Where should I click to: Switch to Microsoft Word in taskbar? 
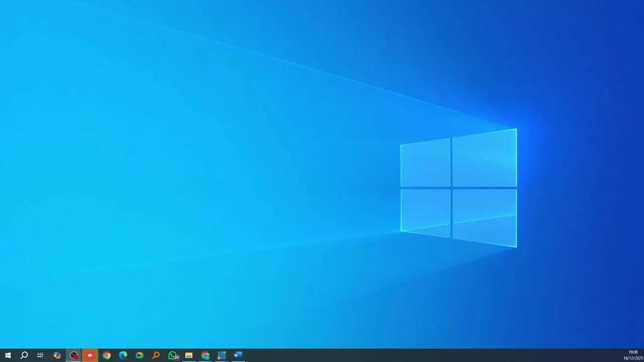click(238, 355)
